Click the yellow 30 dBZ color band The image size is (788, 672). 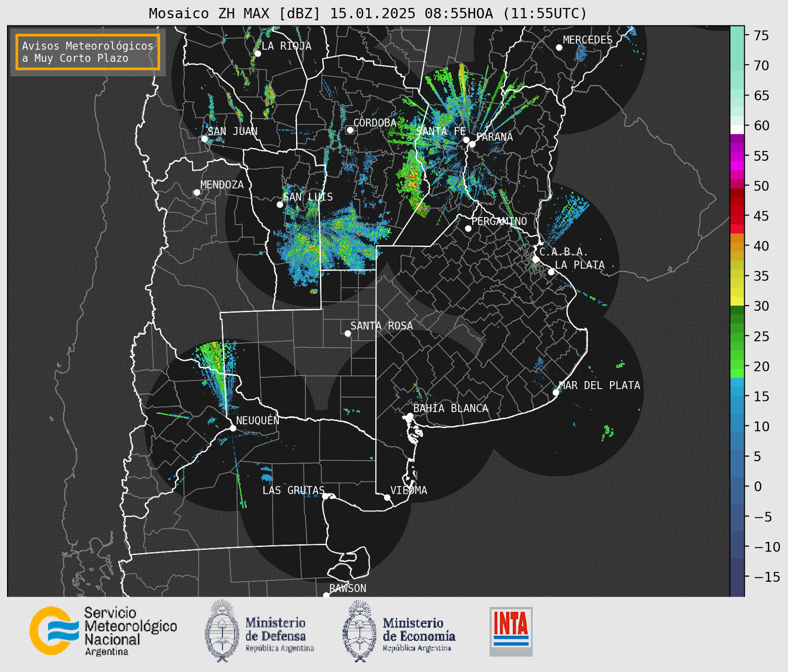coord(737,301)
